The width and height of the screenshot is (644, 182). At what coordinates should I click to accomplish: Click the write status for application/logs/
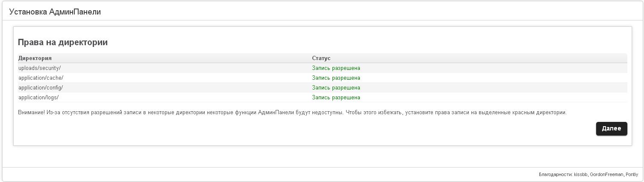point(336,98)
